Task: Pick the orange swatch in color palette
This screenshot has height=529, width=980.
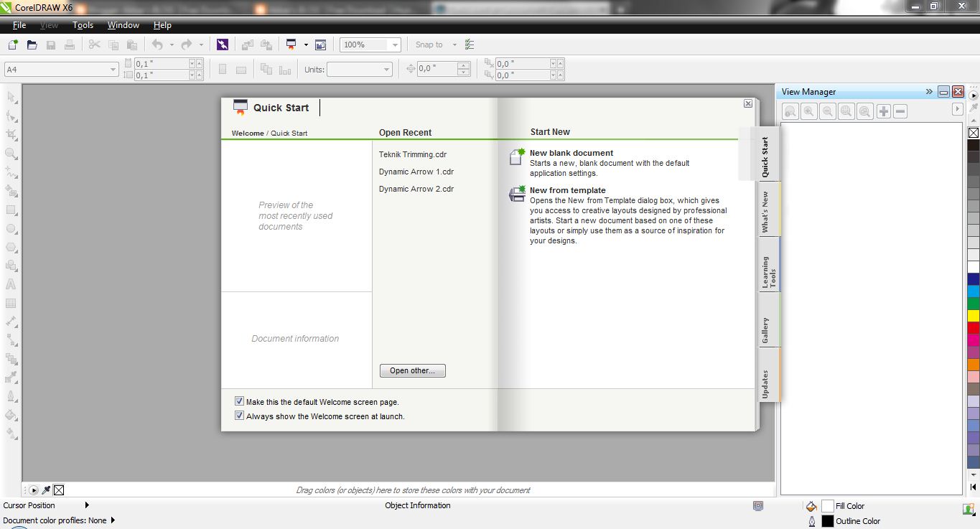Action: coord(974,364)
